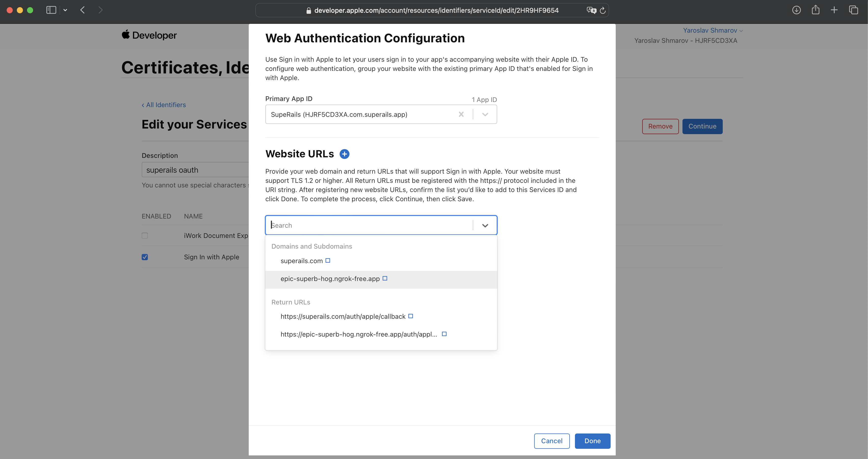Image resolution: width=868 pixels, height=459 pixels.
Task: Select superails.com domain option
Action: tap(381, 261)
